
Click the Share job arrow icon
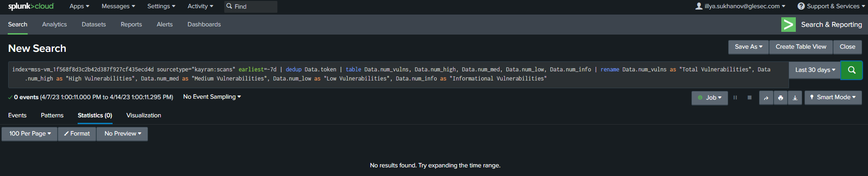pos(766,98)
